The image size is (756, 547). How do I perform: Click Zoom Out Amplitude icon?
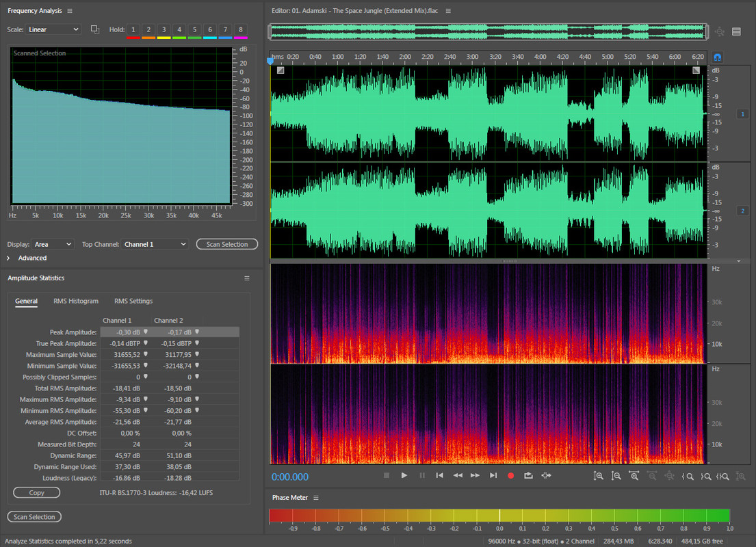pyautogui.click(x=616, y=476)
